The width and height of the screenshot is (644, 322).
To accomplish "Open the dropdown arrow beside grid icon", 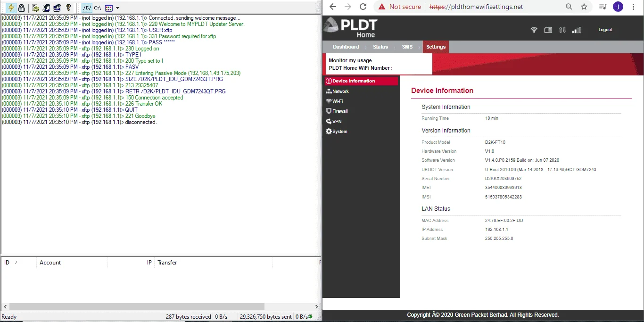I will (117, 8).
